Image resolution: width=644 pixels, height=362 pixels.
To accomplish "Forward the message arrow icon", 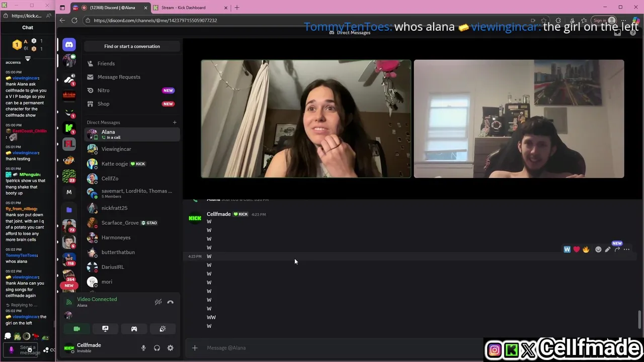I will [x=617, y=249].
